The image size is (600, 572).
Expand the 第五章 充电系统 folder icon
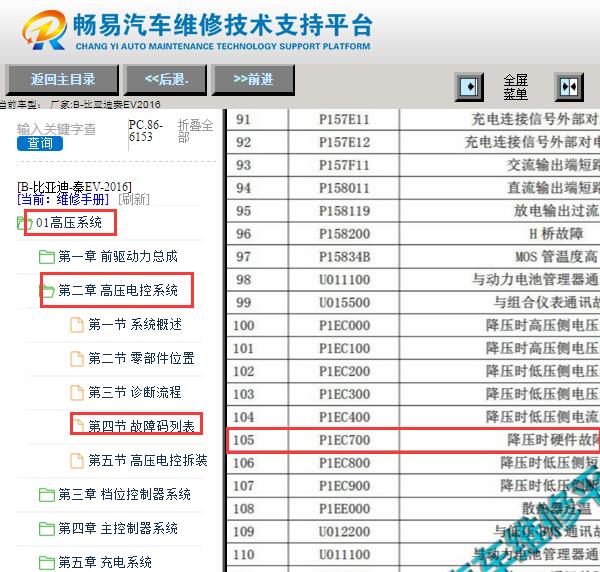47,562
